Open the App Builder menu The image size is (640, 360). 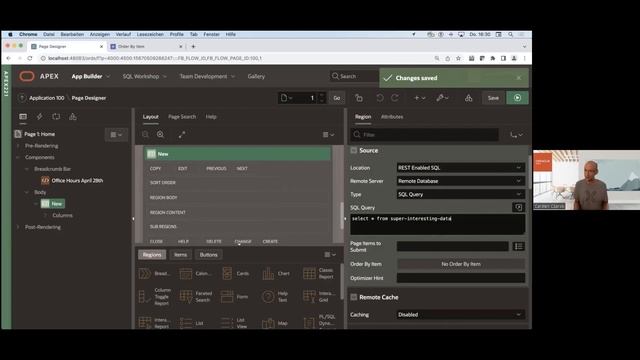click(91, 76)
